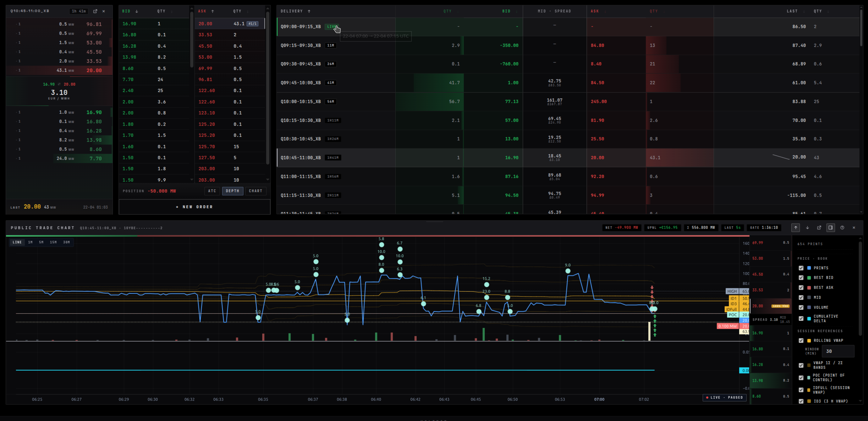Viewport: 868px width, 421px height.
Task: Toggle DELIVERY column sort direction
Action: [309, 11]
